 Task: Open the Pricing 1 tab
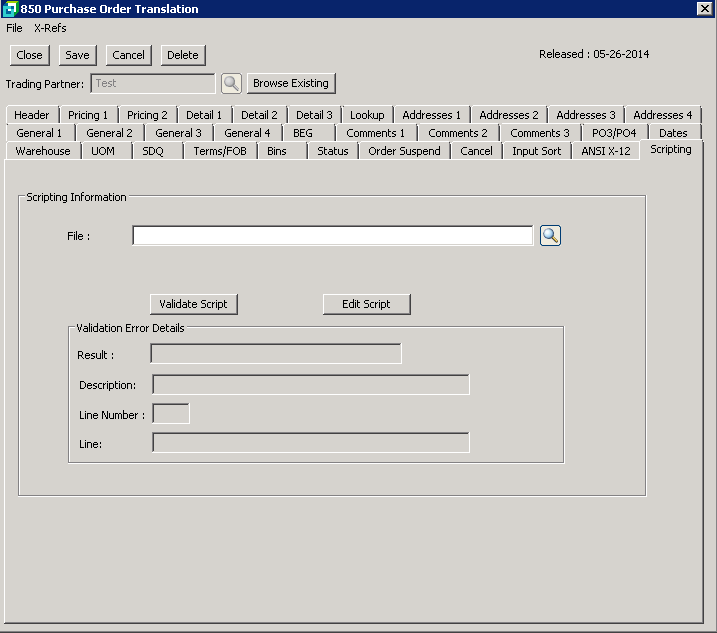coord(89,115)
